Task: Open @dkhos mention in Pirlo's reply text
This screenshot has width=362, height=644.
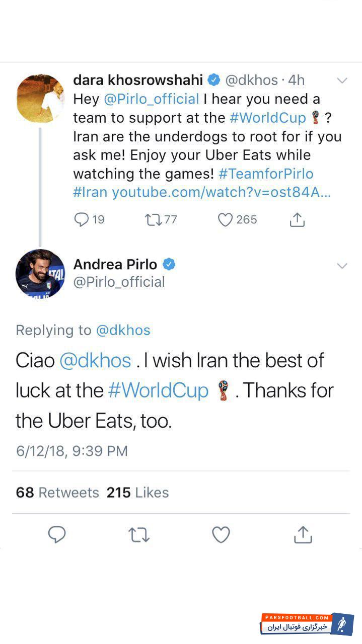Action: [95, 361]
